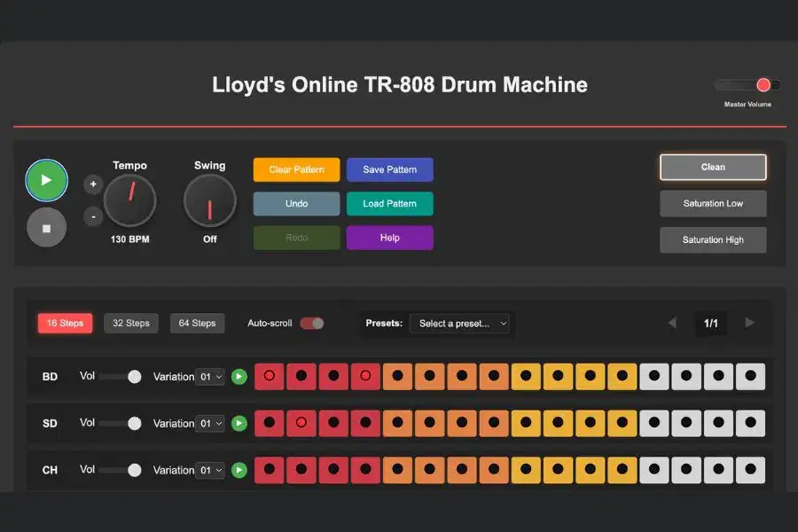Decrease tempo with the minus button
Viewport: 798px width, 532px height.
click(93, 216)
